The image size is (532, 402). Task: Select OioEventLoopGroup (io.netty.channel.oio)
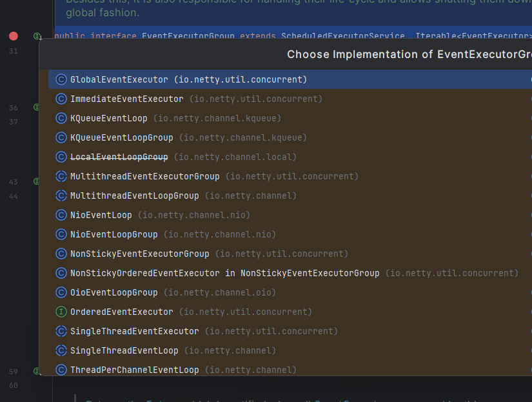point(290,292)
